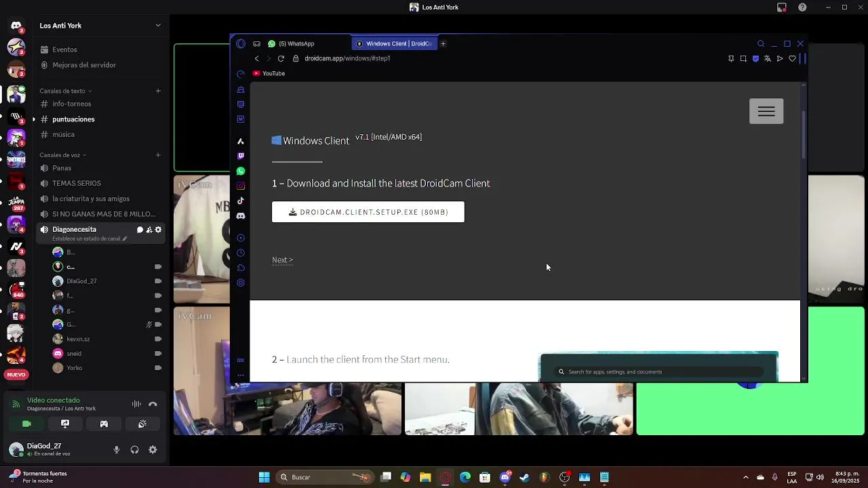
Task: Click the search box in the step 2 screenshot
Action: click(658, 371)
